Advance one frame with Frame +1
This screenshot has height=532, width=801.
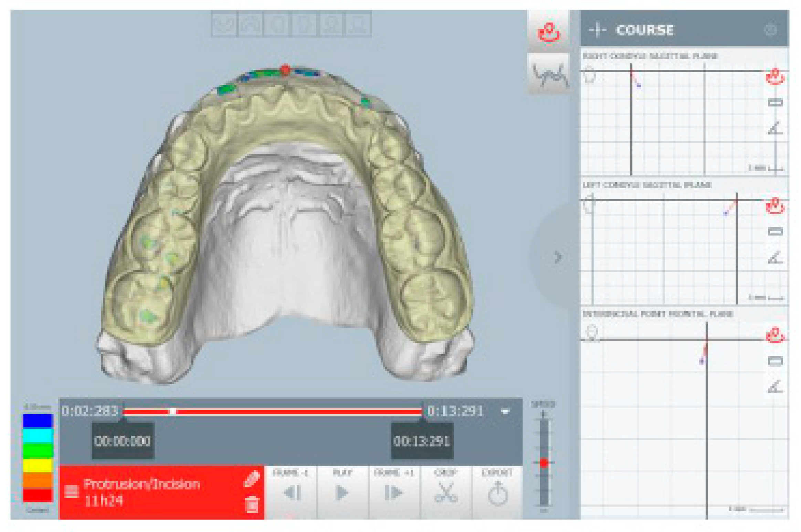[393, 492]
